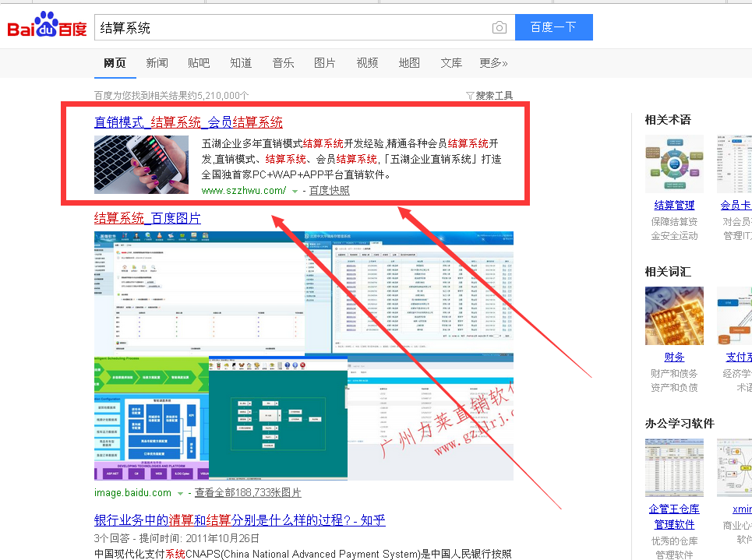Open the 银行业务中的清算和结算 知乎 result
Screen dimensions: 752x560
[240, 520]
